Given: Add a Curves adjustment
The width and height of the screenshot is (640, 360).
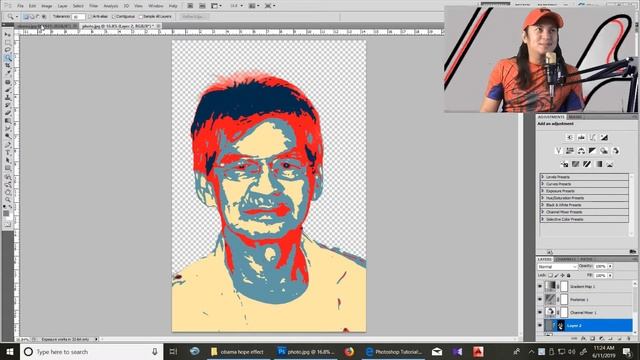Looking at the screenshot, I should pos(593,138).
